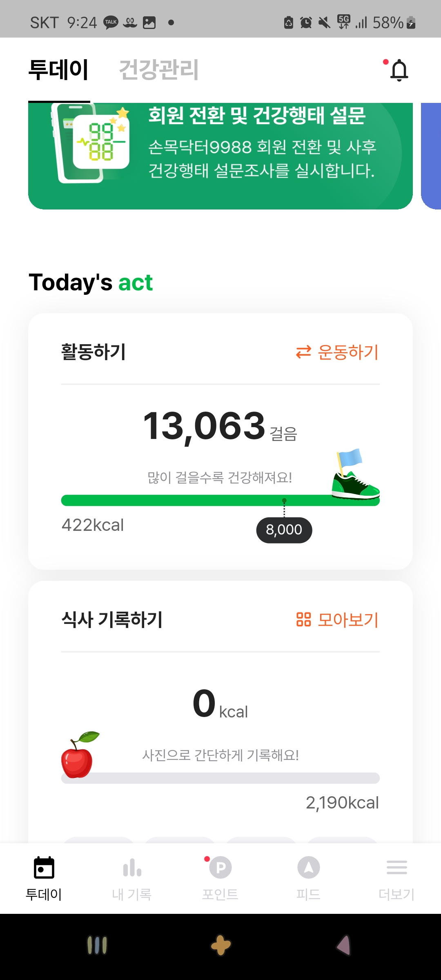Open 더보기 hamburger menu icon
The height and width of the screenshot is (980, 441).
(396, 867)
